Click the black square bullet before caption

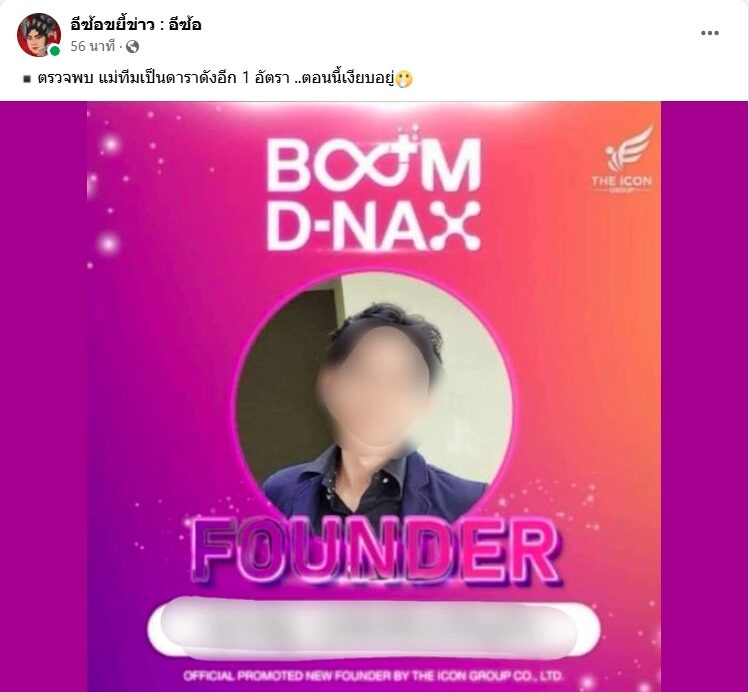pyautogui.click(x=27, y=79)
